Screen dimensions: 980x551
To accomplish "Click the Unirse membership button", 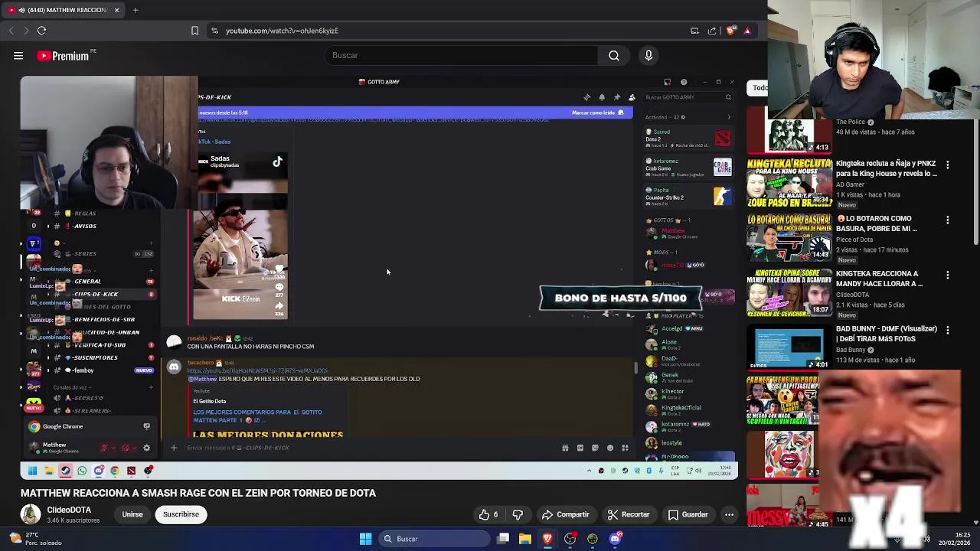I will click(132, 514).
